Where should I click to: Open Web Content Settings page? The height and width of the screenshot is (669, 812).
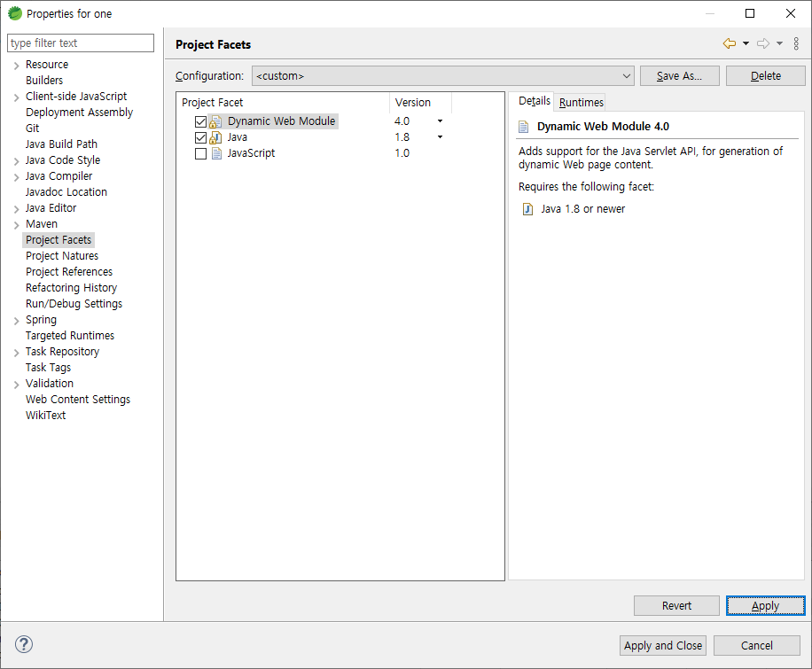pos(78,400)
